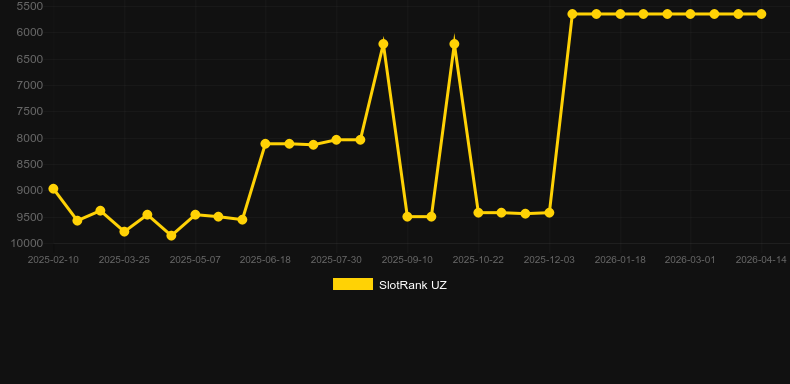Click the y-axis label 6000
Screen dimensions: 790x384
pos(30,32)
